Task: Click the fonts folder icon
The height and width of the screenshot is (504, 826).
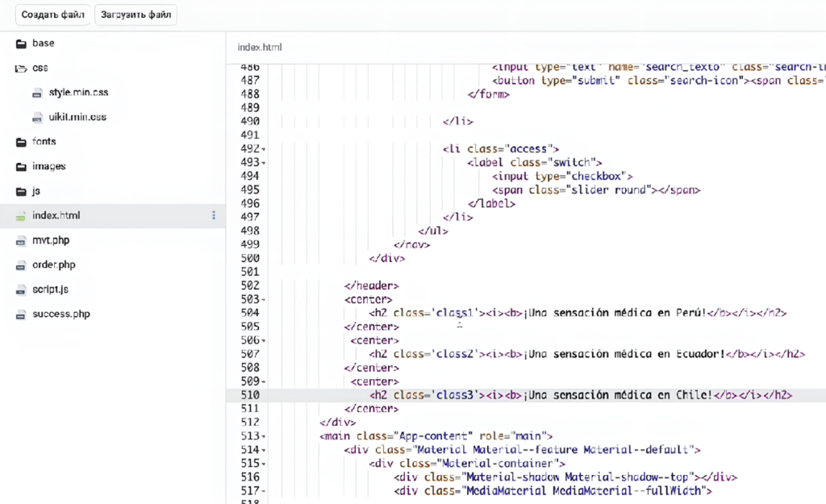Action: tap(21, 142)
